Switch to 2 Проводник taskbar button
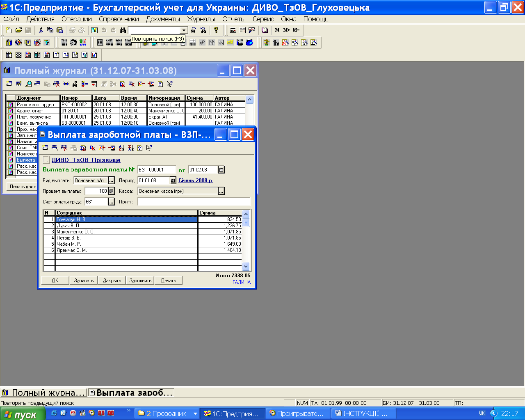The width and height of the screenshot is (525, 420). [167, 413]
